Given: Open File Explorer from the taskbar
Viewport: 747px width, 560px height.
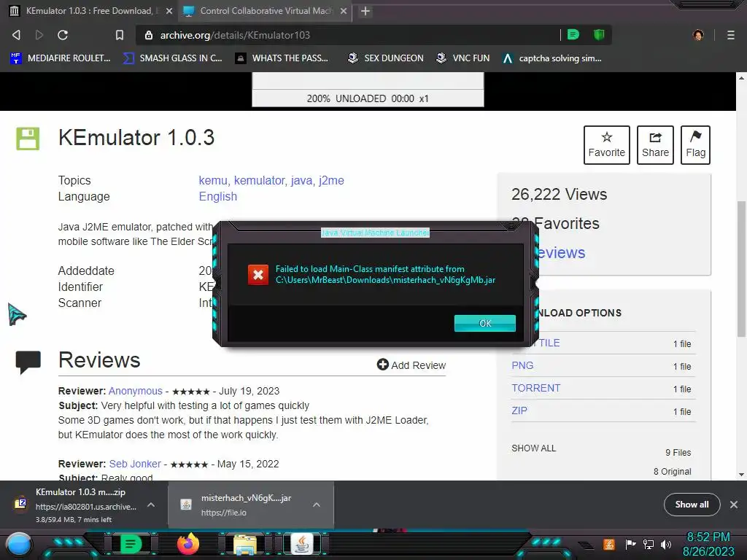Looking at the screenshot, I should 244,545.
